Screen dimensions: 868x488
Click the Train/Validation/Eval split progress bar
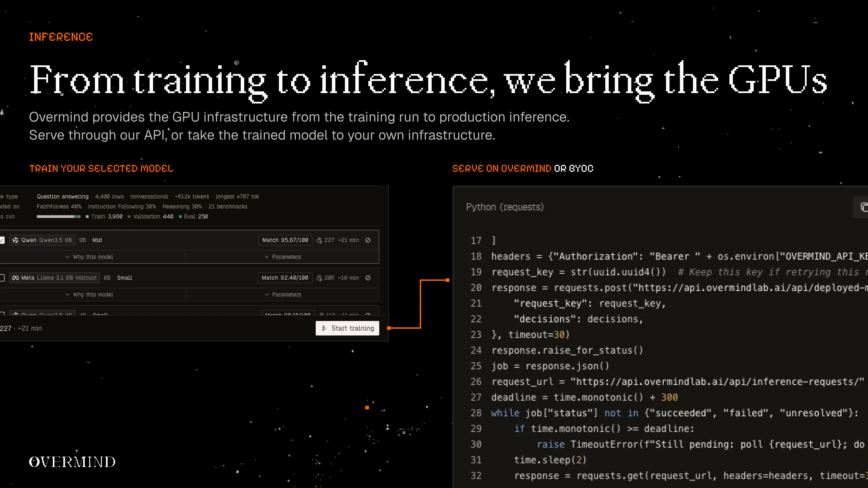tap(59, 217)
